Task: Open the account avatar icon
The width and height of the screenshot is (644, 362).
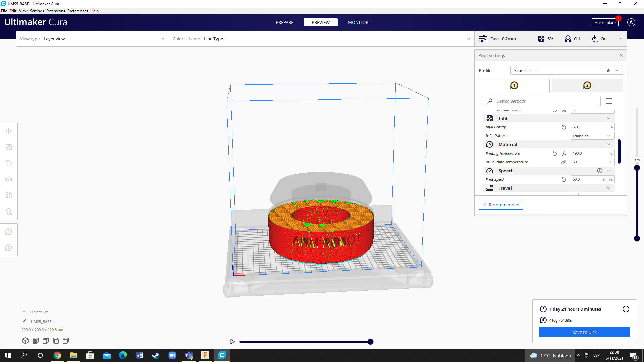Action: tap(631, 22)
